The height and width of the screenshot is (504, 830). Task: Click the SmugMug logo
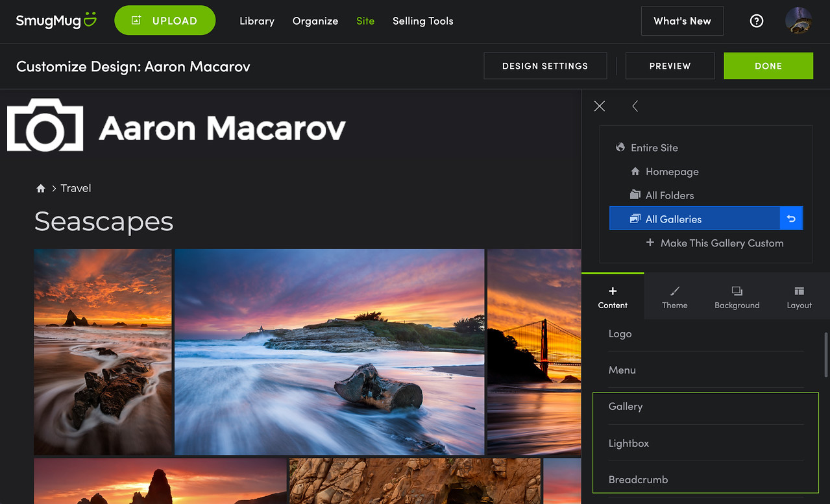tap(56, 21)
